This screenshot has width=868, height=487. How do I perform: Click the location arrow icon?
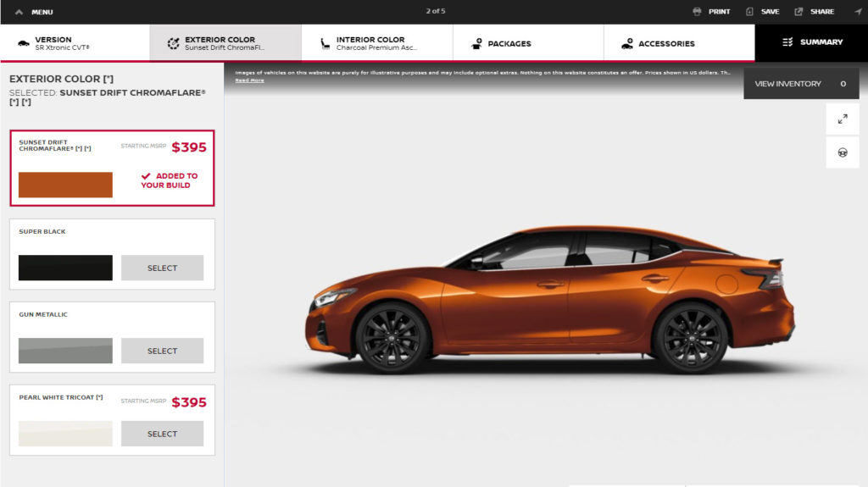[x=857, y=12]
